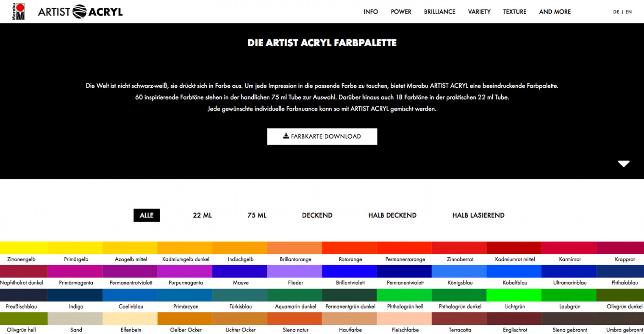The image size is (644, 334).
Task: Pick the Karminrot color swatch
Action: click(x=569, y=248)
